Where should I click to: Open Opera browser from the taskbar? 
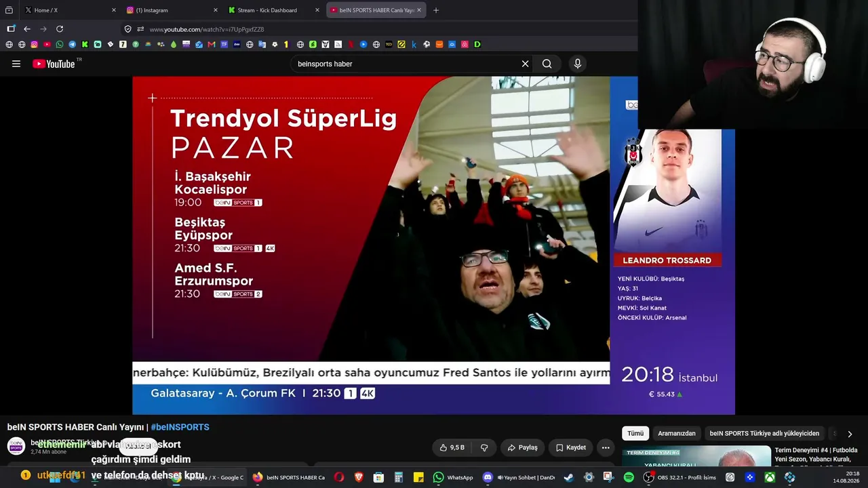pos(339,477)
